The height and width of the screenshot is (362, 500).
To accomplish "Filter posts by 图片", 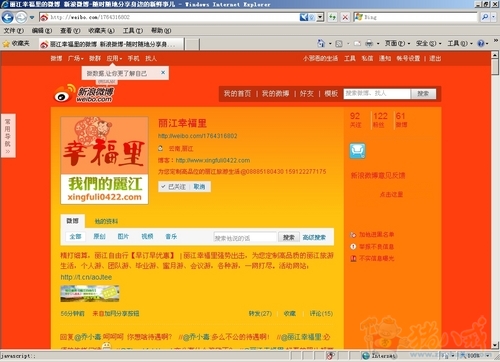I will [123, 236].
